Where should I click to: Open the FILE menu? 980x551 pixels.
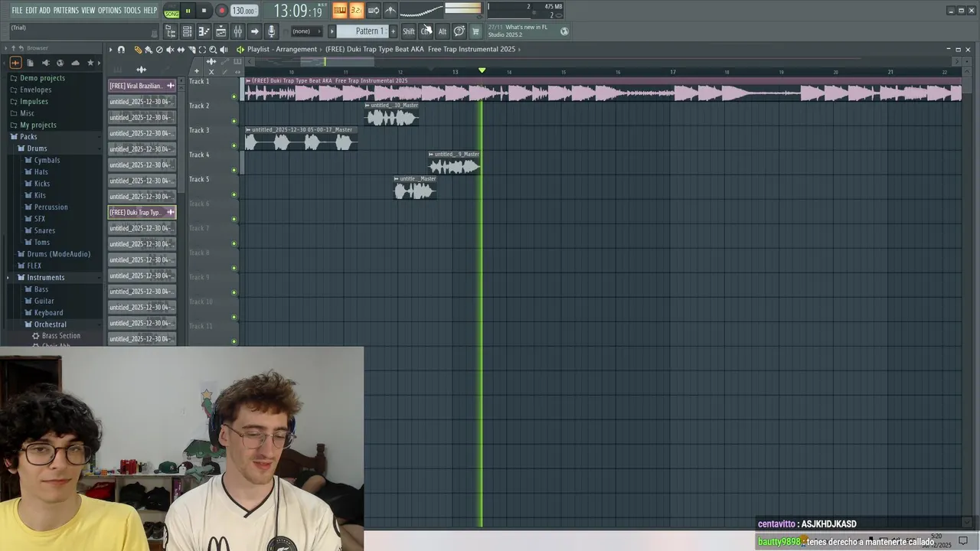pyautogui.click(x=17, y=10)
